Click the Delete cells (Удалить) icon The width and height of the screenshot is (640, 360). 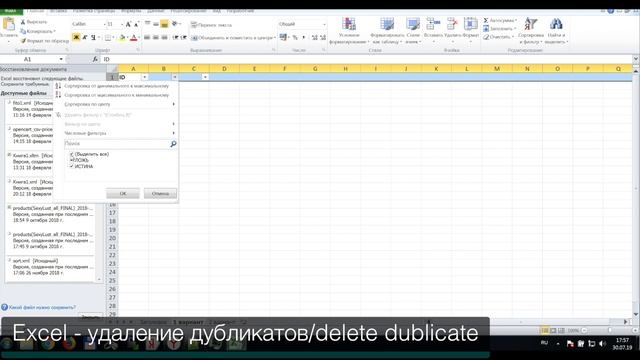point(452,24)
